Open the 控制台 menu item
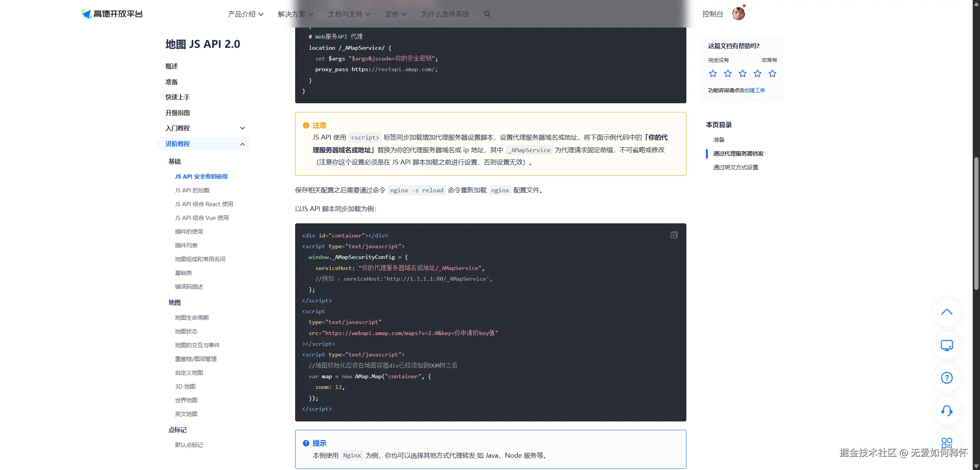 pos(712,14)
